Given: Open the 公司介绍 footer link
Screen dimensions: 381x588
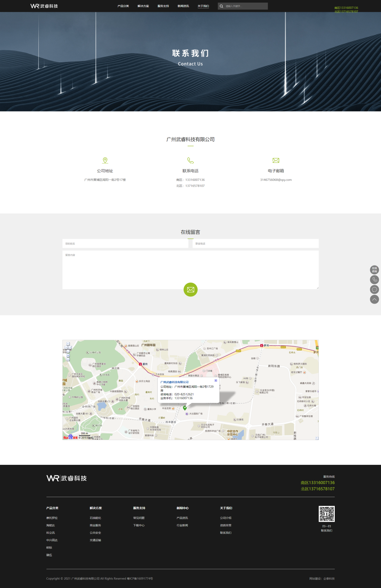Looking at the screenshot, I should (x=226, y=518).
